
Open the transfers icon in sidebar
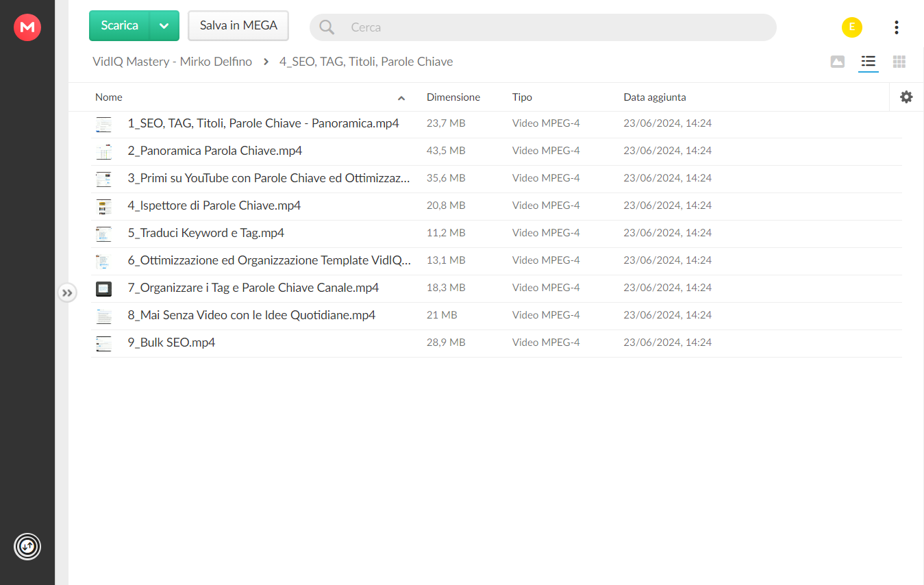[27, 547]
